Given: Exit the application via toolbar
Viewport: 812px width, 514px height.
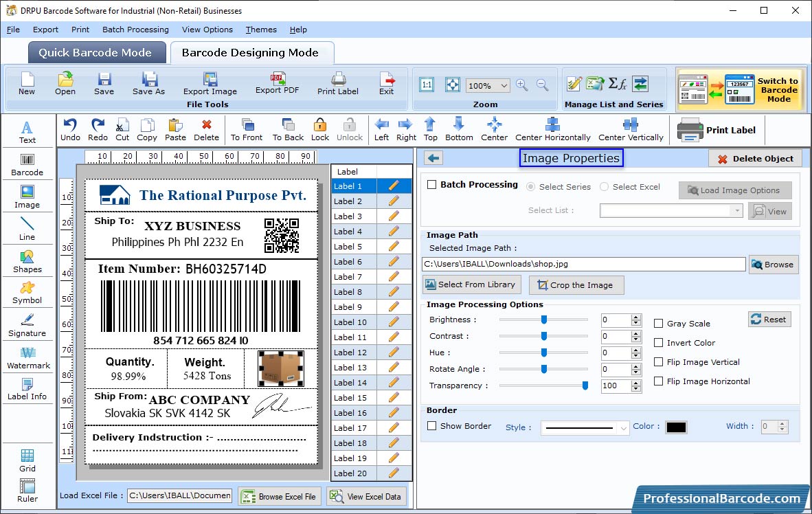Looking at the screenshot, I should click(x=386, y=84).
